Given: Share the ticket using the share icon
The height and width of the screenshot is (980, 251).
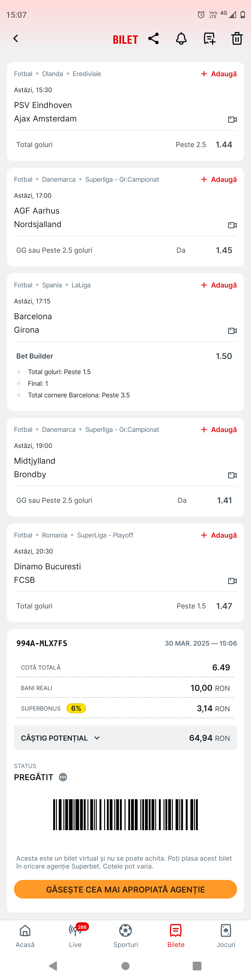Looking at the screenshot, I should click(x=153, y=38).
